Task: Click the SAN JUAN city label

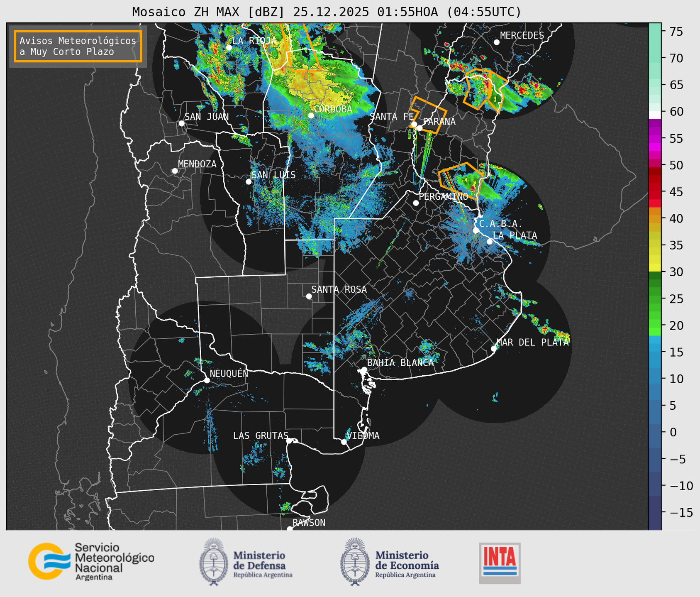Action: coord(207,117)
